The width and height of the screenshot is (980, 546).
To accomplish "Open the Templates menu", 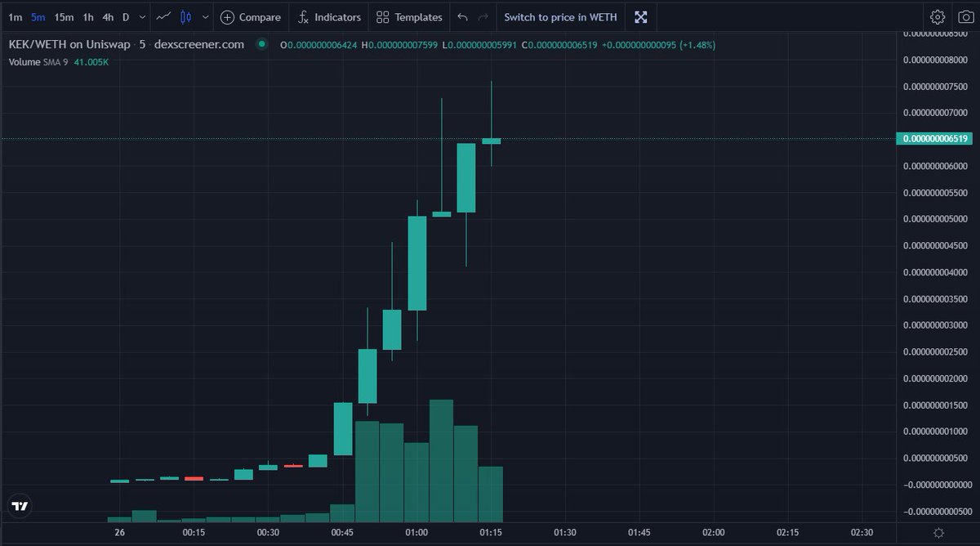I will pos(409,17).
